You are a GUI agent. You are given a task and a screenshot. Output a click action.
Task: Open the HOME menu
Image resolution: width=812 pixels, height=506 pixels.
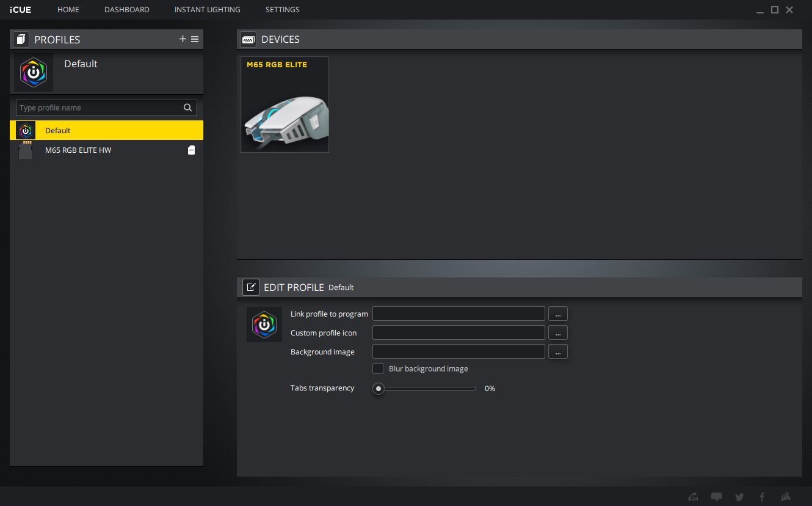click(68, 10)
